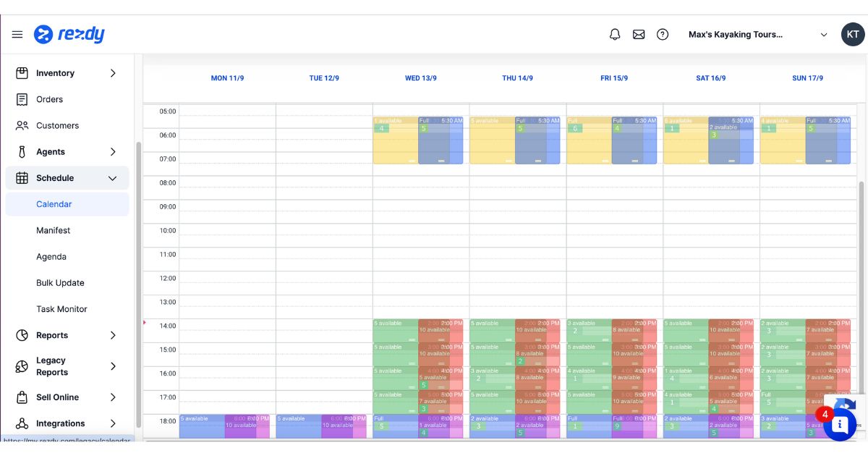Viewport: 868px width, 456px height.
Task: Open the hamburger navigation menu
Action: click(17, 34)
